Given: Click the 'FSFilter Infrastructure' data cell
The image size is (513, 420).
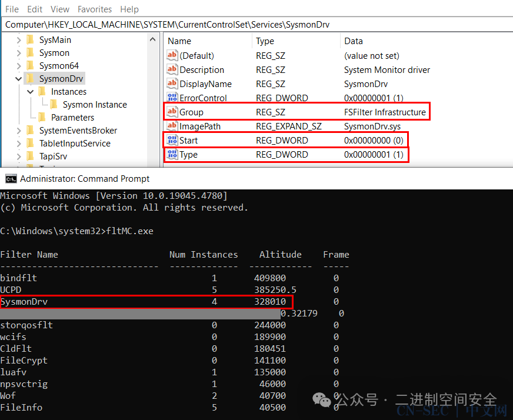Looking at the screenshot, I should coord(385,112).
